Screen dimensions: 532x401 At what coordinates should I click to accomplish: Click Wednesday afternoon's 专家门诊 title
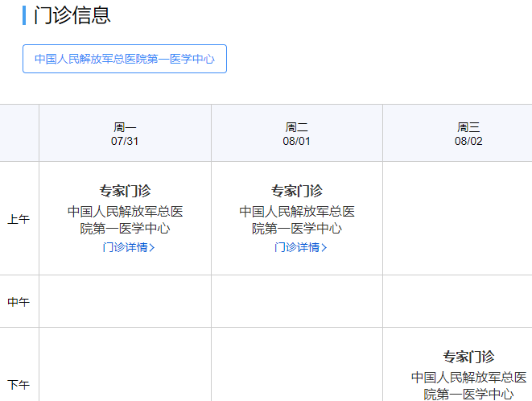pos(468,357)
